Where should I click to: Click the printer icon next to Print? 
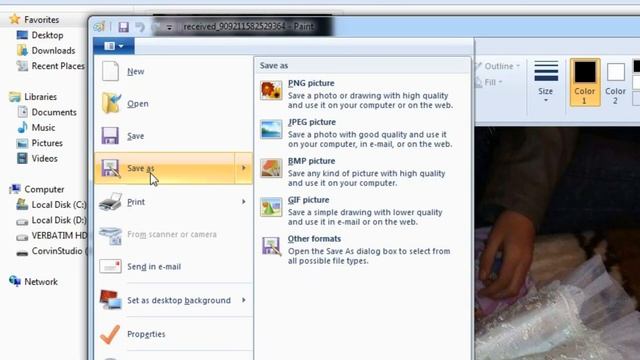point(110,201)
